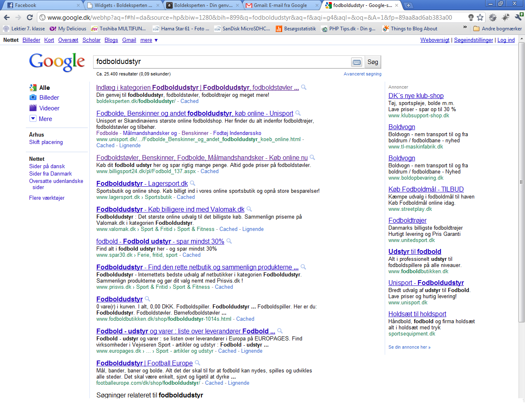Open the Andre bogmærker folder
The height and width of the screenshot is (420, 525).
tap(498, 29)
